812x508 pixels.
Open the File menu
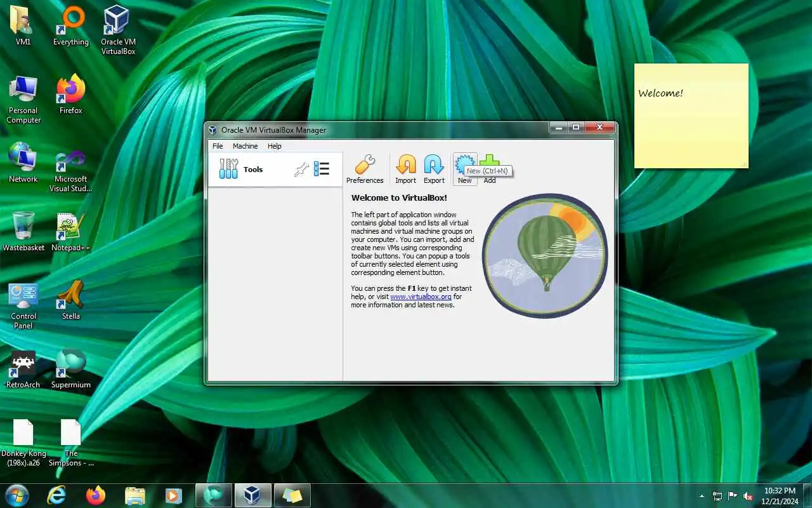(x=218, y=146)
